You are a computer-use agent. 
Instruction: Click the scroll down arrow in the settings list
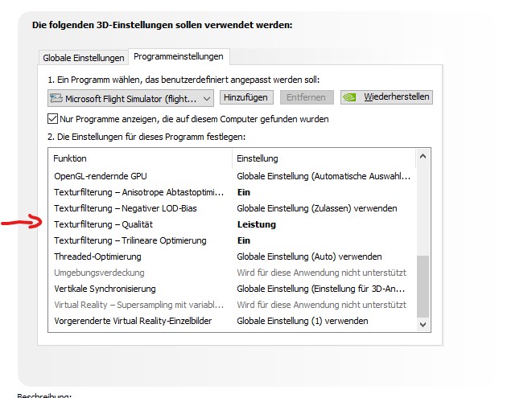(x=423, y=325)
